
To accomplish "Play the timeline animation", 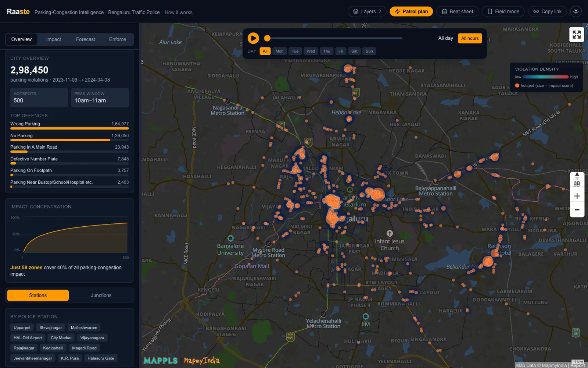I will (x=253, y=38).
